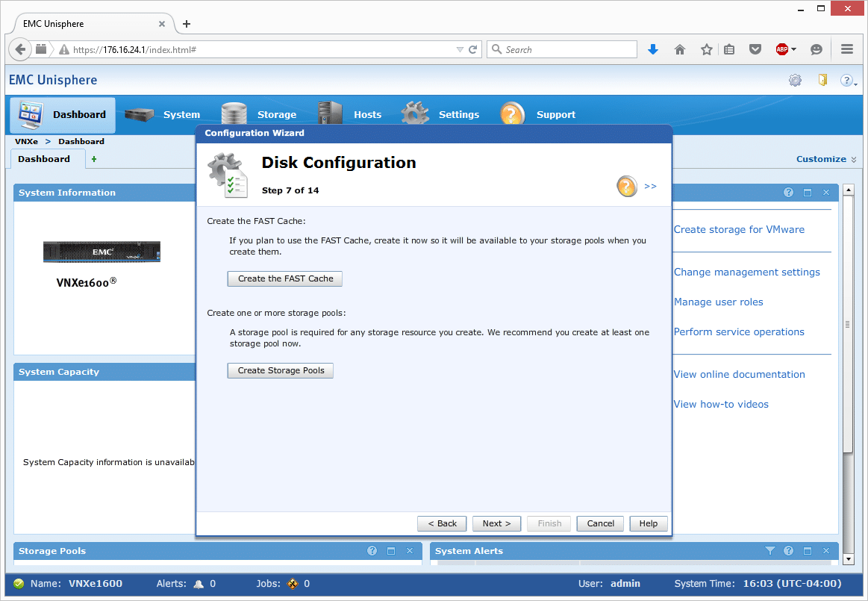Image resolution: width=868 pixels, height=601 pixels.
Task: Reload the page with refresh icon
Action: click(x=472, y=49)
